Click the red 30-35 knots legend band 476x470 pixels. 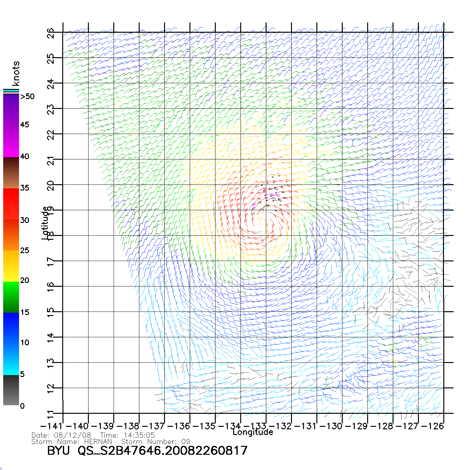tap(11, 204)
